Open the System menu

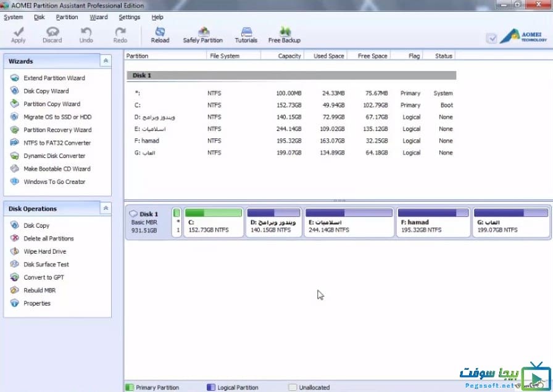tap(14, 17)
